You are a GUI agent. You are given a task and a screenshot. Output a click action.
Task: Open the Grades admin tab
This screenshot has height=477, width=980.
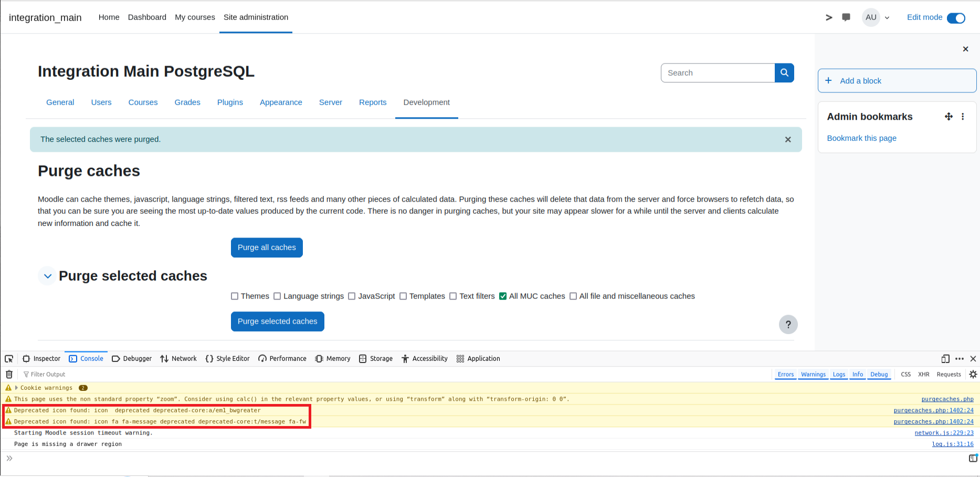[x=187, y=102]
